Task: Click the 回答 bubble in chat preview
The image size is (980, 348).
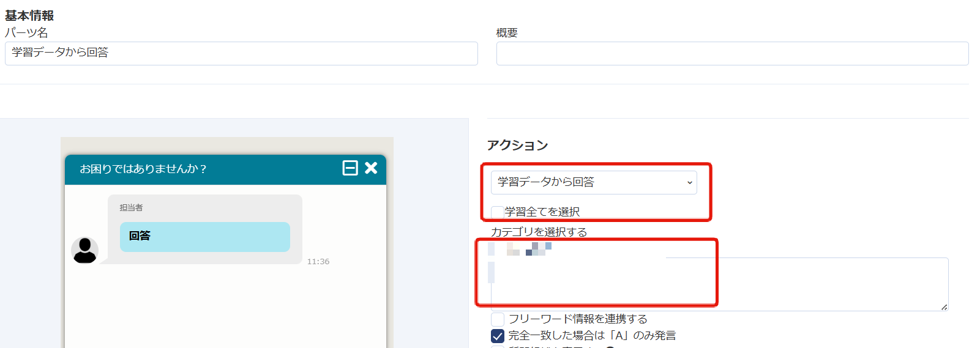Action: pyautogui.click(x=205, y=237)
